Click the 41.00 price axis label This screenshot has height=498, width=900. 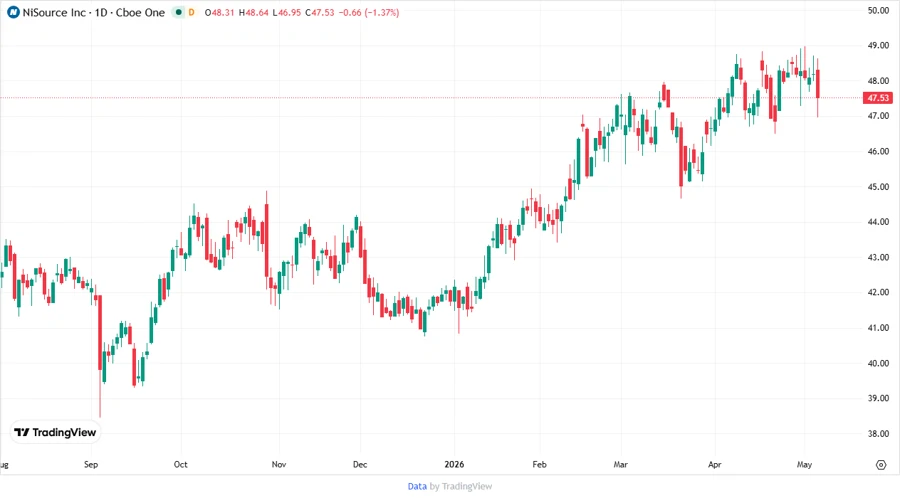click(x=878, y=328)
